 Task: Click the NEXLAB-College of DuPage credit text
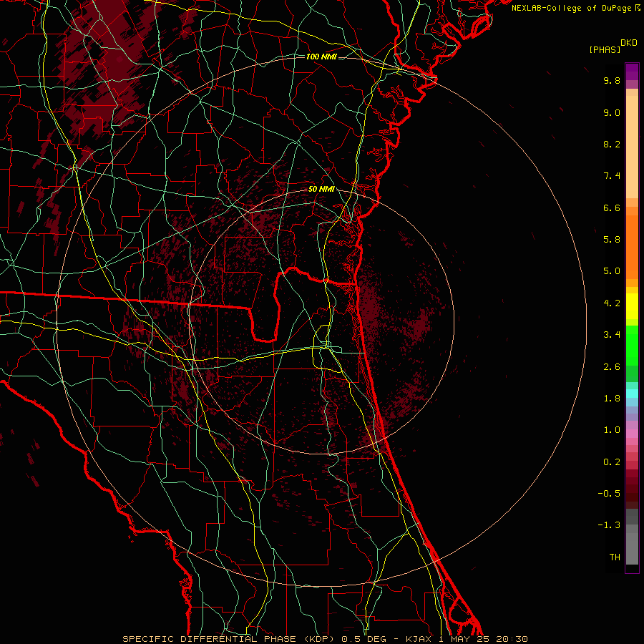point(575,8)
